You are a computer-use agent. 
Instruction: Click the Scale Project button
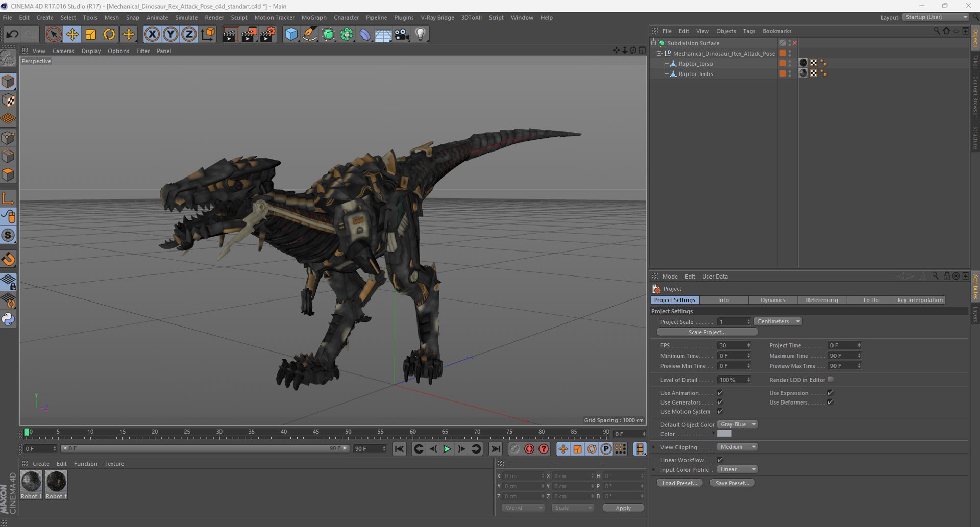click(707, 332)
